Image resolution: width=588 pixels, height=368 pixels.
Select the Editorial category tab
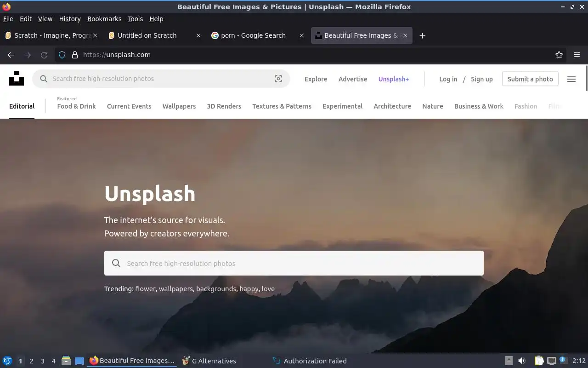[22, 106]
